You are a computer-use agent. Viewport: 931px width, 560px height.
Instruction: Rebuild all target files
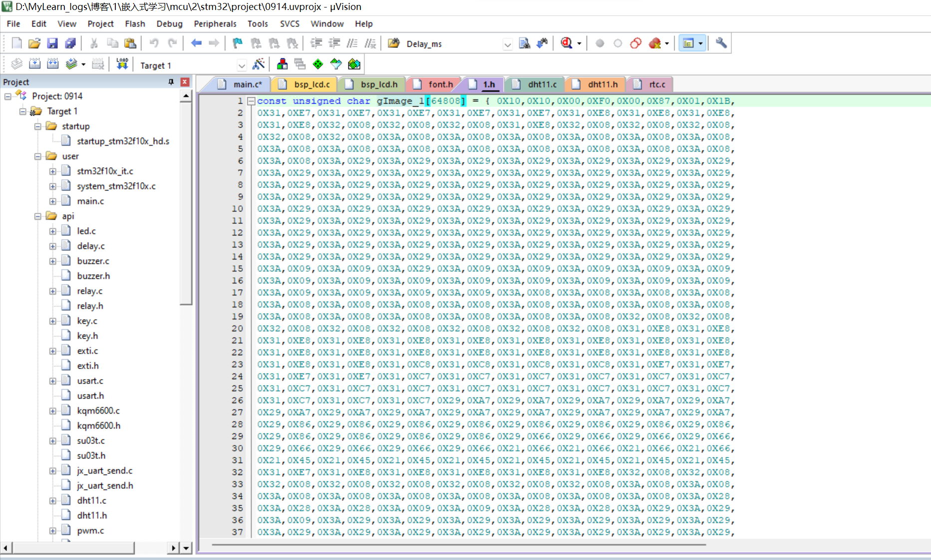[x=52, y=64]
